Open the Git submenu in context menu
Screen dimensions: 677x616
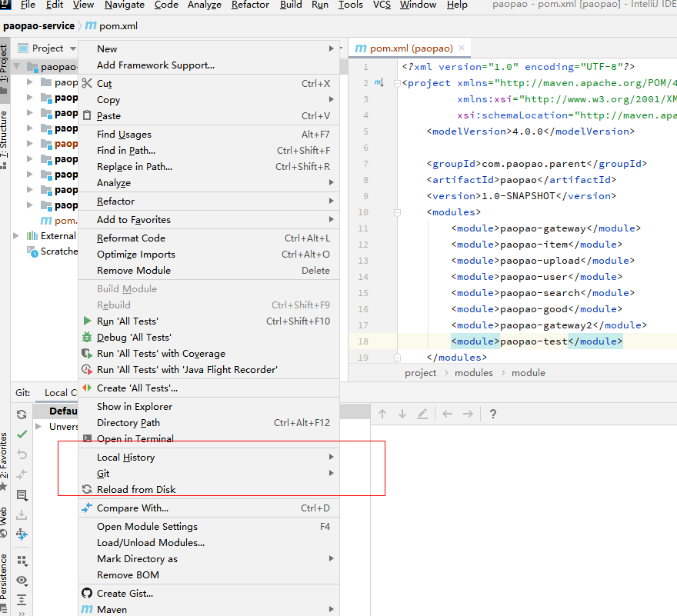pos(209,473)
